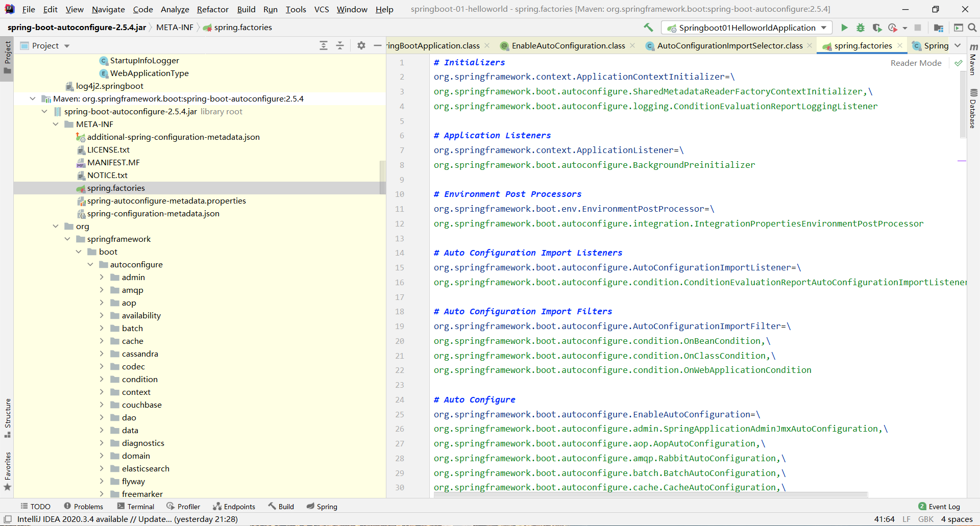Image resolution: width=980 pixels, height=526 pixels.
Task: Select StartupInfoLogger class in tree
Action: tap(144, 60)
